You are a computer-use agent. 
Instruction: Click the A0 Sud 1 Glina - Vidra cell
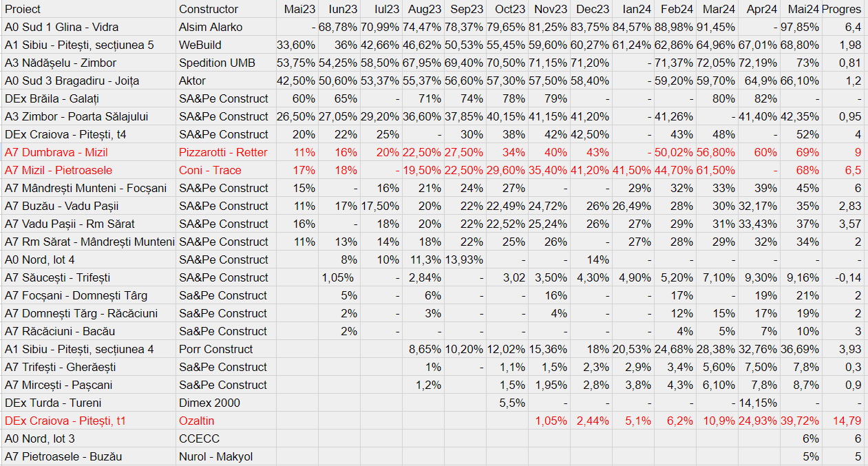tap(61, 27)
